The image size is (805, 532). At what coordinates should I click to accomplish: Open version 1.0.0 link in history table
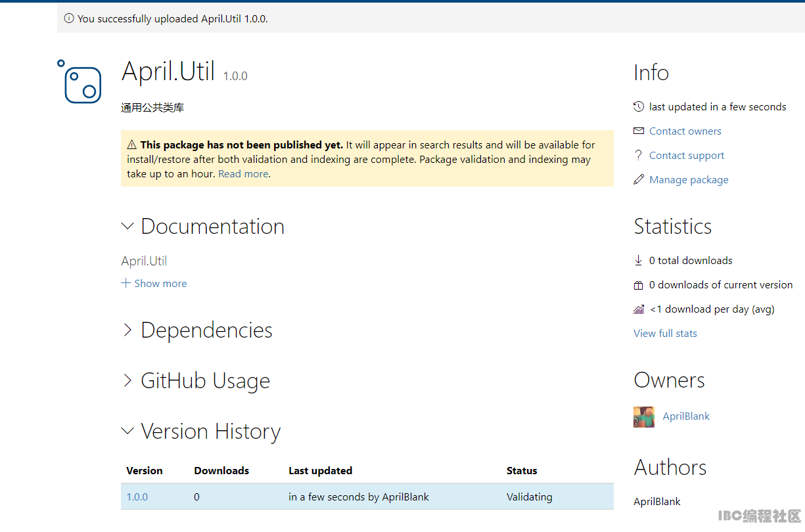pos(137,497)
